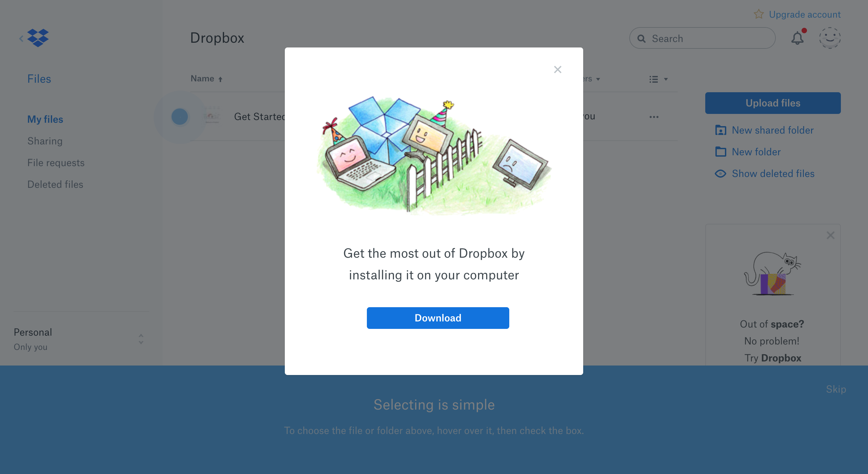Screen dimensions: 868x474
Task: Open the account avatar menu
Action: coord(830,38)
